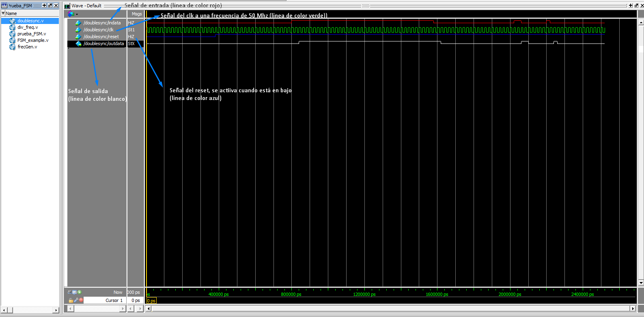Click the Name column sort triangle
Screen dimensions: 644x317
click(3, 13)
